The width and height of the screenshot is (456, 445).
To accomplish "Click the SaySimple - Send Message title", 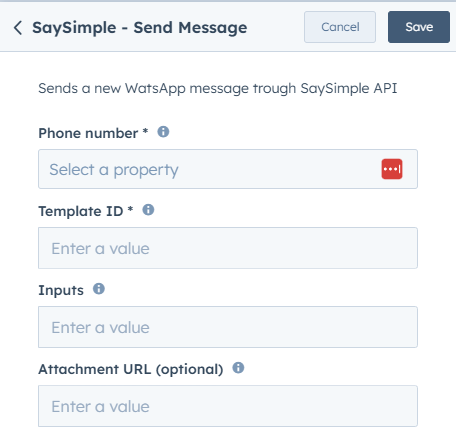I will (x=140, y=28).
